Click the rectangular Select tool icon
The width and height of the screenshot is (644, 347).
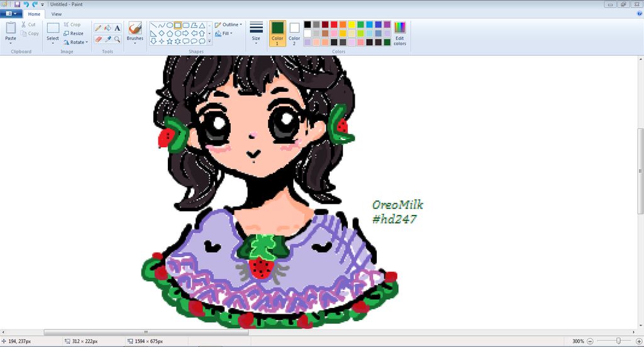[x=53, y=28]
